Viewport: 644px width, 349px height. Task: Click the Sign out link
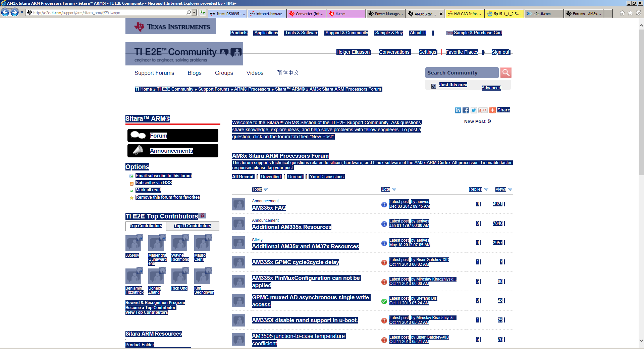[x=501, y=52]
